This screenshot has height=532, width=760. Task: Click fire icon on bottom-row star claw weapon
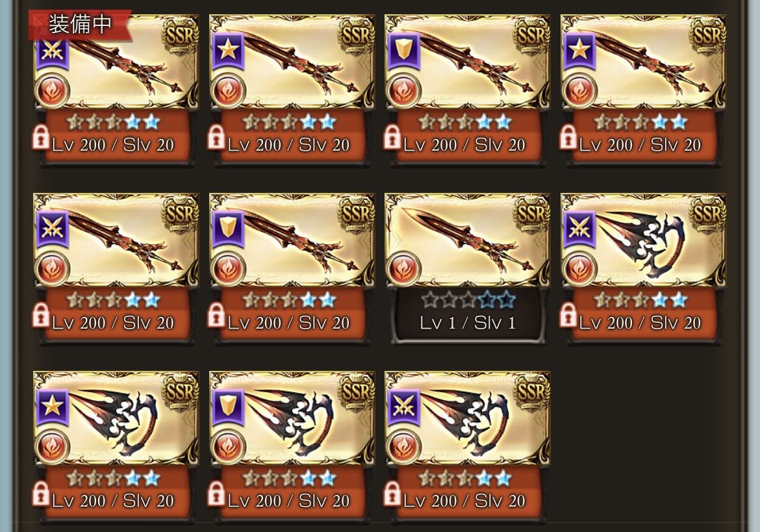tap(51, 447)
